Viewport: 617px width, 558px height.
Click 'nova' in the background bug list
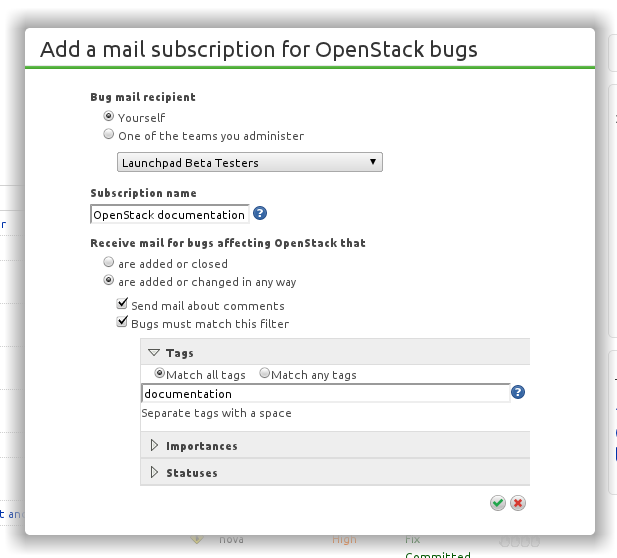click(x=231, y=539)
